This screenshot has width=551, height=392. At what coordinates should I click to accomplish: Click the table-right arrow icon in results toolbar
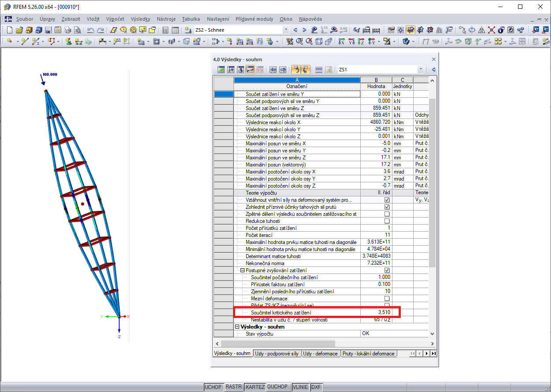point(283,70)
